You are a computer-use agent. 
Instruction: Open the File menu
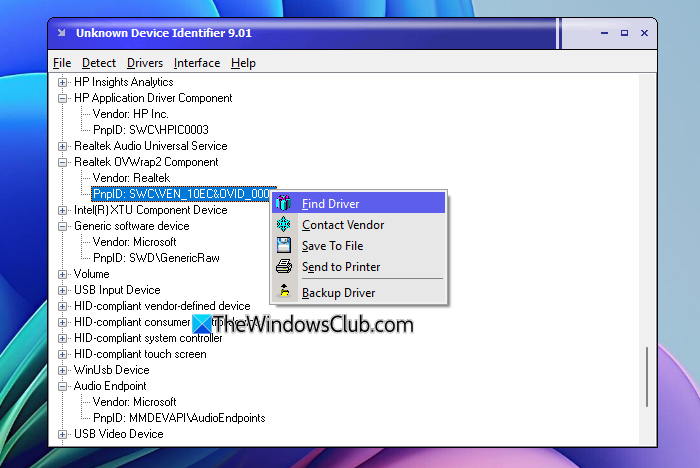pyautogui.click(x=62, y=63)
